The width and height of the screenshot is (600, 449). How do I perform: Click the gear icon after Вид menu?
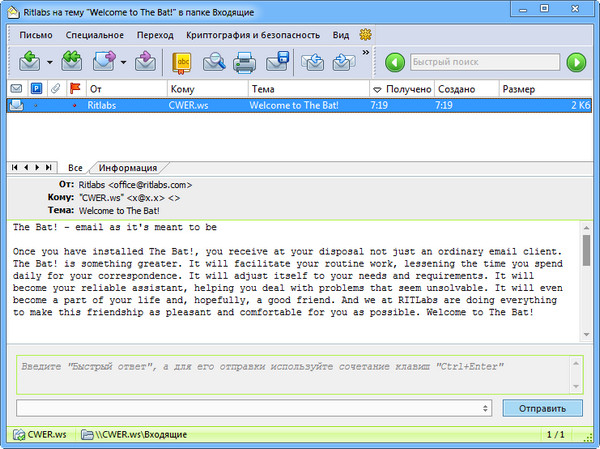coord(365,35)
